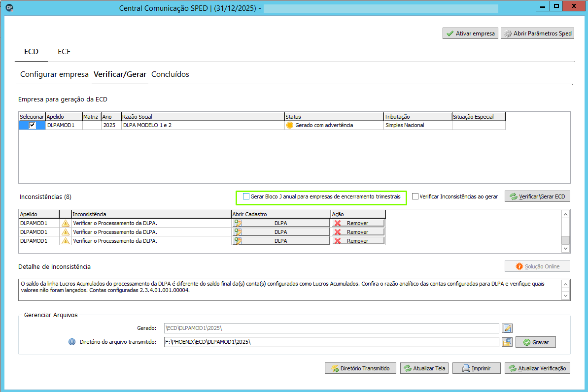Viewport: 588px width, 392px height.
Task: Click the orange status circle for Gerado com advertência
Action: (x=289, y=125)
